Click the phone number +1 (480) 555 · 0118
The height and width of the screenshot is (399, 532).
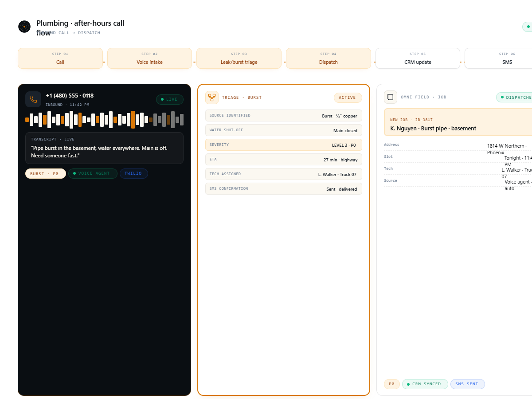[x=70, y=95]
